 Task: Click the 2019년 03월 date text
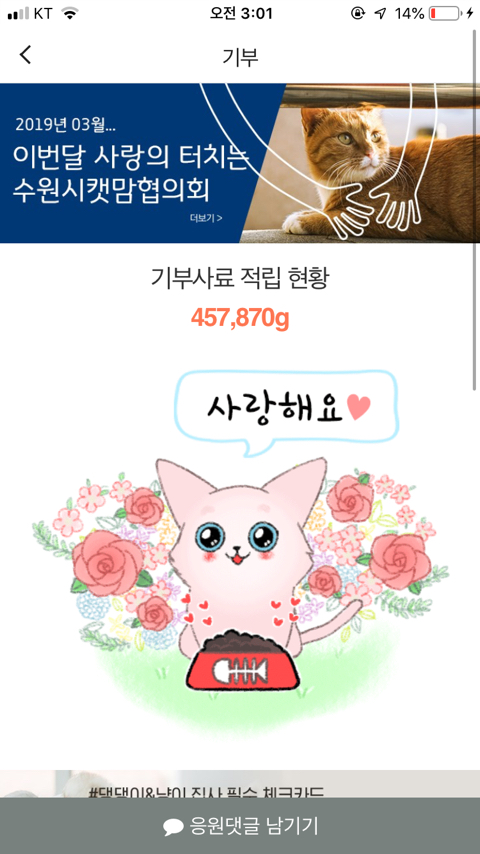65,125
